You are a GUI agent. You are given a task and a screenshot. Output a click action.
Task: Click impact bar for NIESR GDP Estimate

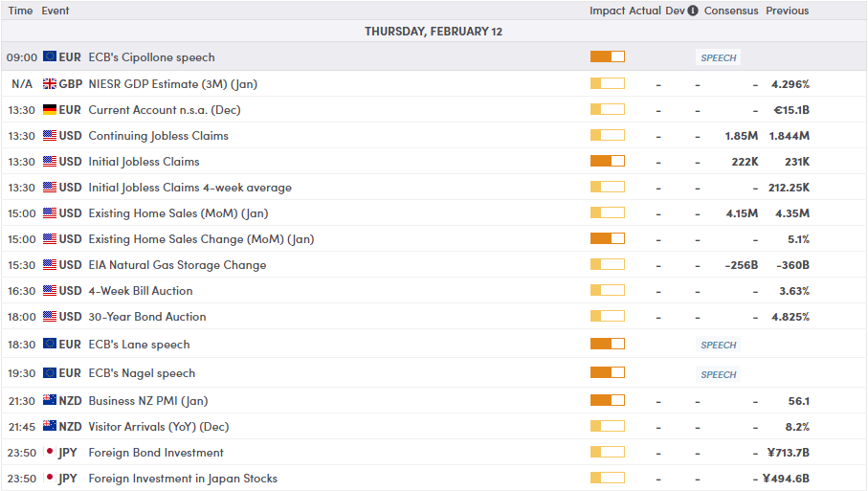pos(608,83)
